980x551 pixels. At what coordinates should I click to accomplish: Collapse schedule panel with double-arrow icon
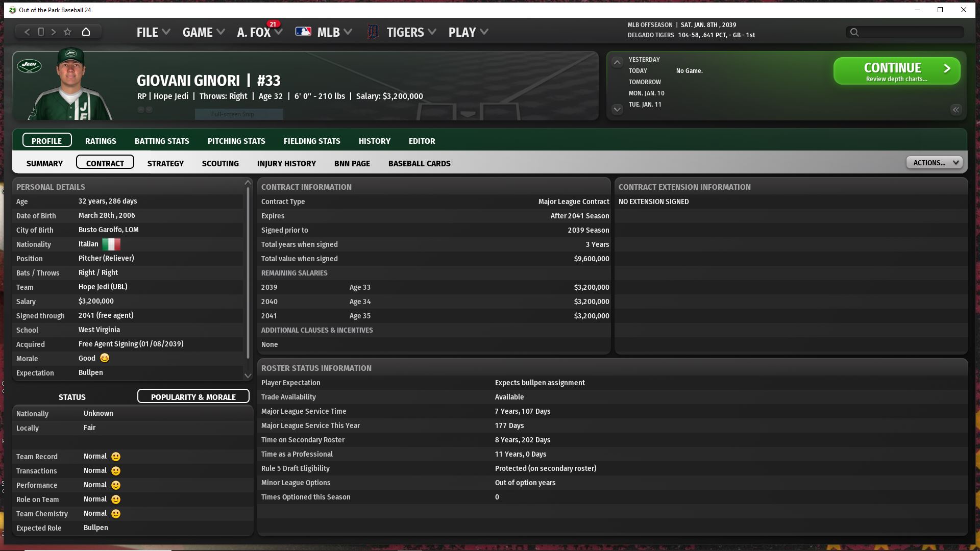coord(955,110)
